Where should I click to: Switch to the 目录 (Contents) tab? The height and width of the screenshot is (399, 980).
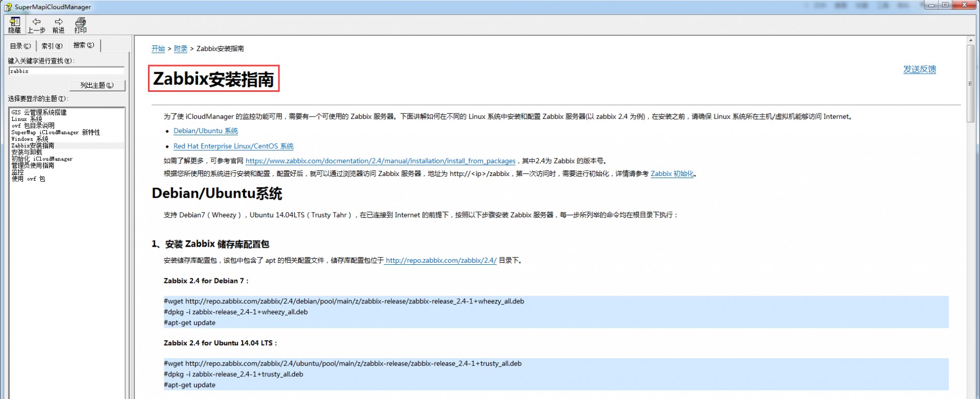click(x=20, y=46)
